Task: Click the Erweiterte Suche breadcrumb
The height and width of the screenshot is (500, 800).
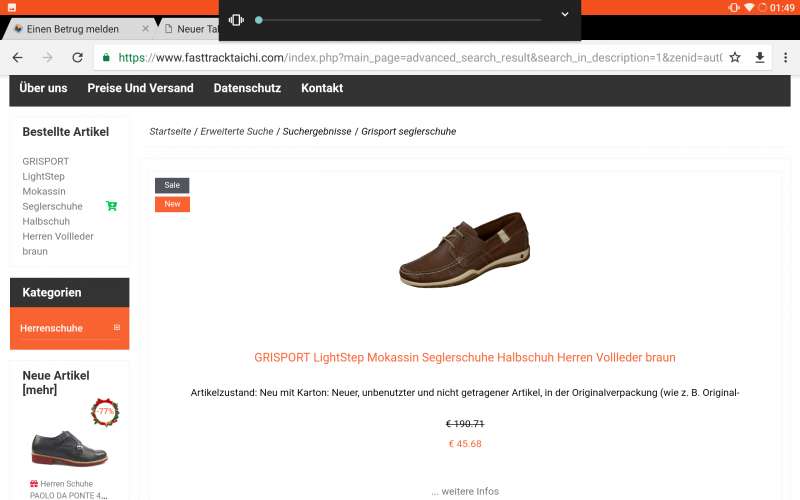Action: coord(237,132)
